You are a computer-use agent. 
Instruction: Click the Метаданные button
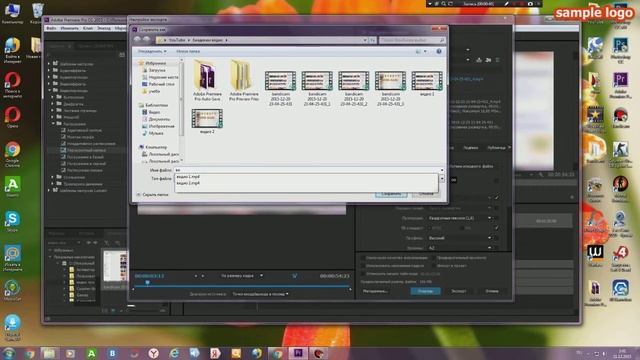(375, 291)
